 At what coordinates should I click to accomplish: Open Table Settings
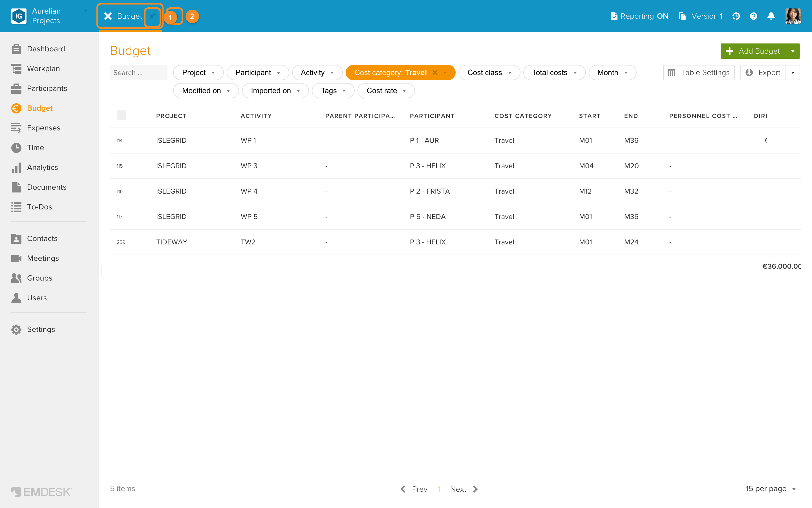click(699, 73)
